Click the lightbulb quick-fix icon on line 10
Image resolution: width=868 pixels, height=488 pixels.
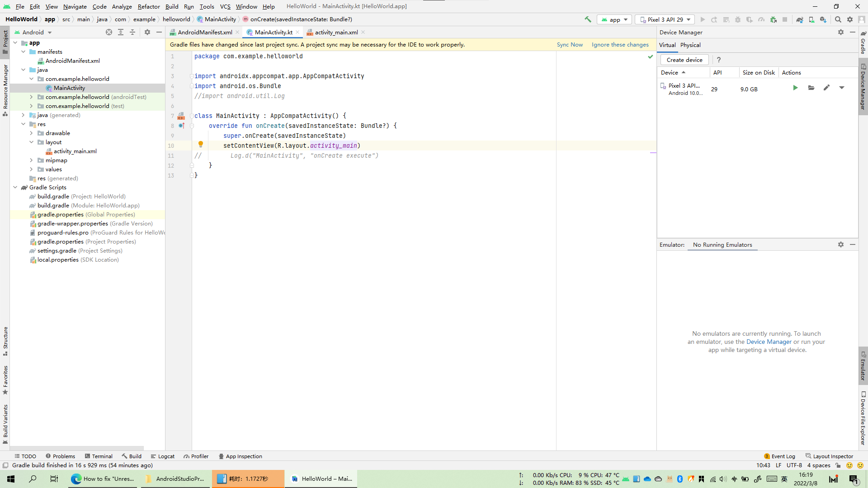point(201,145)
